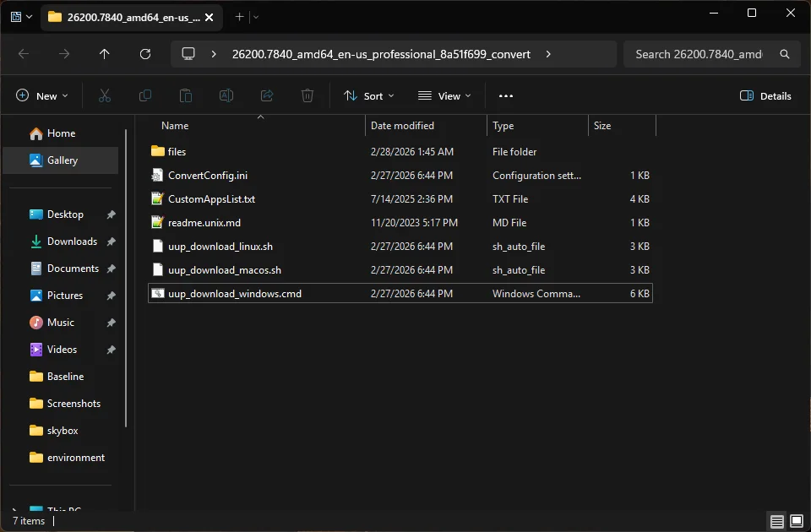Click the breadcrumb folder name in address bar
811x532 pixels.
pos(381,54)
